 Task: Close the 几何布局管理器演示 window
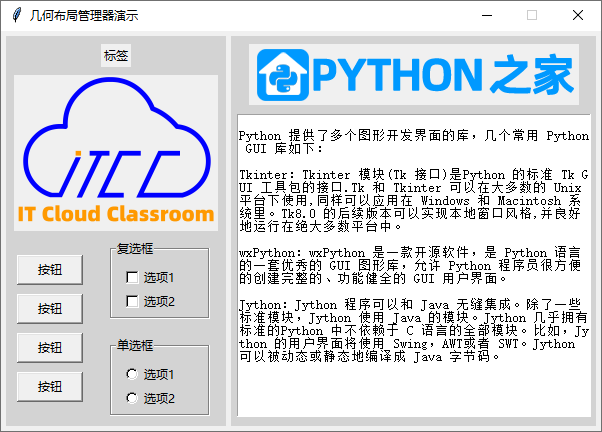tap(578, 15)
